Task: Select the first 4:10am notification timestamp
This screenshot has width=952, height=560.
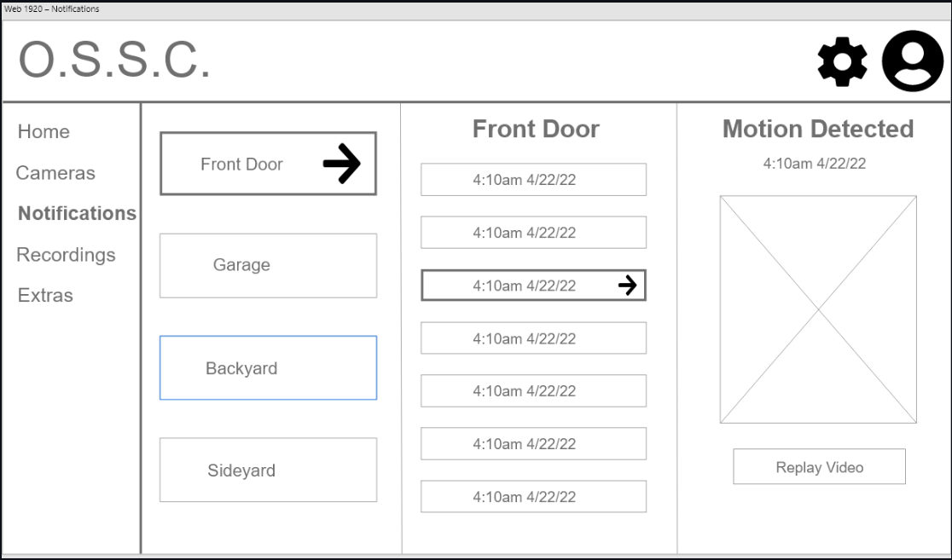Action: (x=532, y=180)
